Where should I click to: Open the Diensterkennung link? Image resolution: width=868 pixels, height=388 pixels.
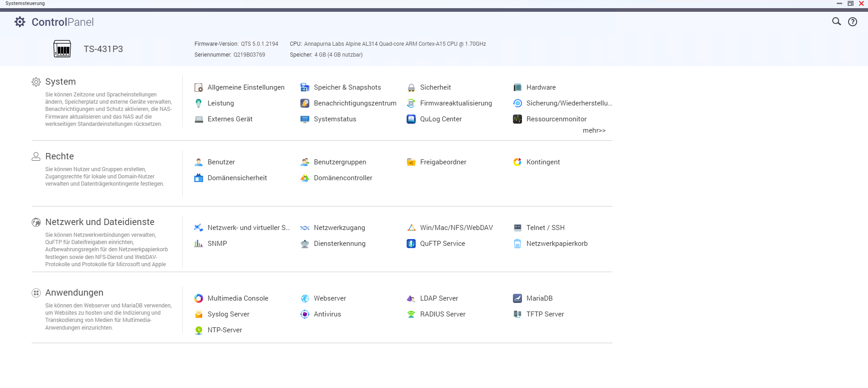[x=340, y=244]
